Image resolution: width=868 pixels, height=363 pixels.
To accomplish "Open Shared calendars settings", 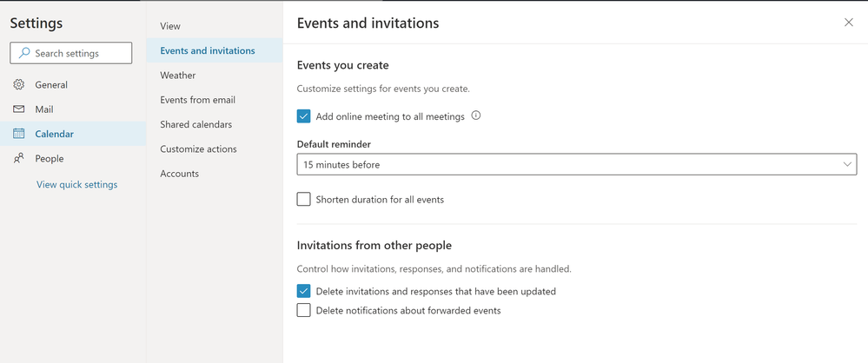I will (195, 124).
